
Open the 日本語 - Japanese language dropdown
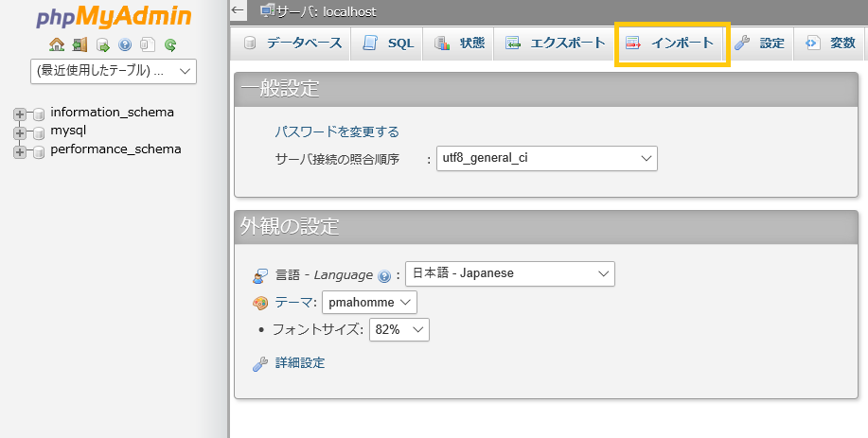click(x=510, y=273)
